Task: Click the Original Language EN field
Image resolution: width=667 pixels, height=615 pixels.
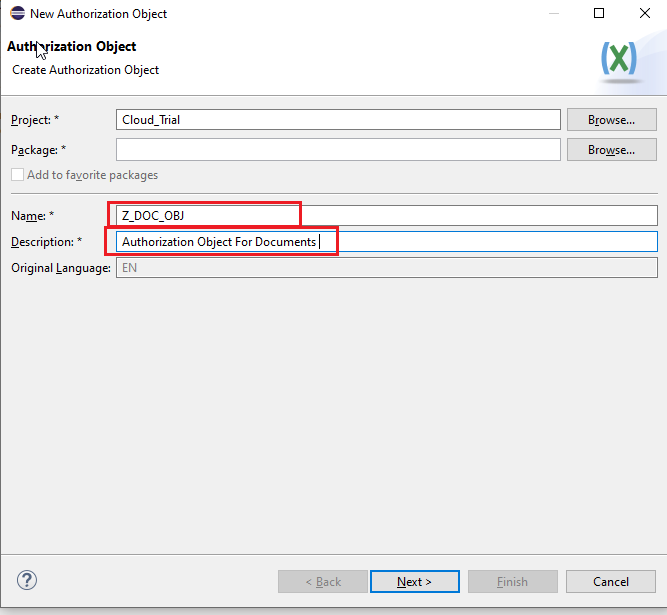Action: point(386,268)
